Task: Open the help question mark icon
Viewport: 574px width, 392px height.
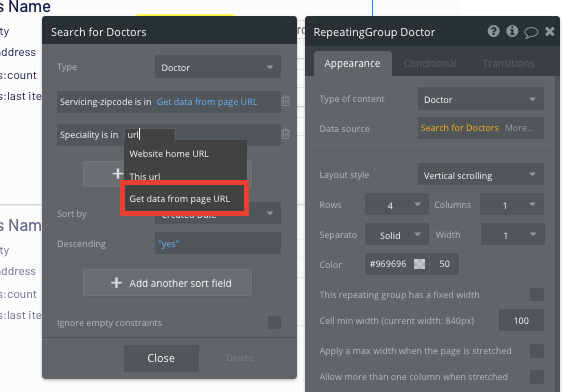Action: click(x=493, y=31)
